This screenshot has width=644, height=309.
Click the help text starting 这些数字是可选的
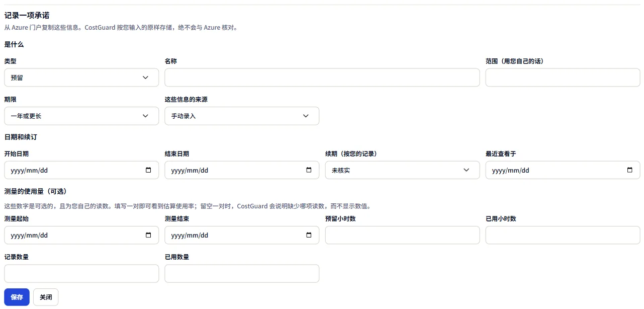click(188, 206)
